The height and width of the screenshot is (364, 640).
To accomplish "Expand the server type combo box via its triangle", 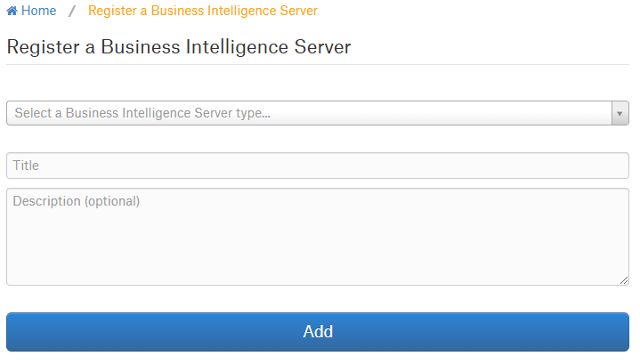I will tap(620, 113).
